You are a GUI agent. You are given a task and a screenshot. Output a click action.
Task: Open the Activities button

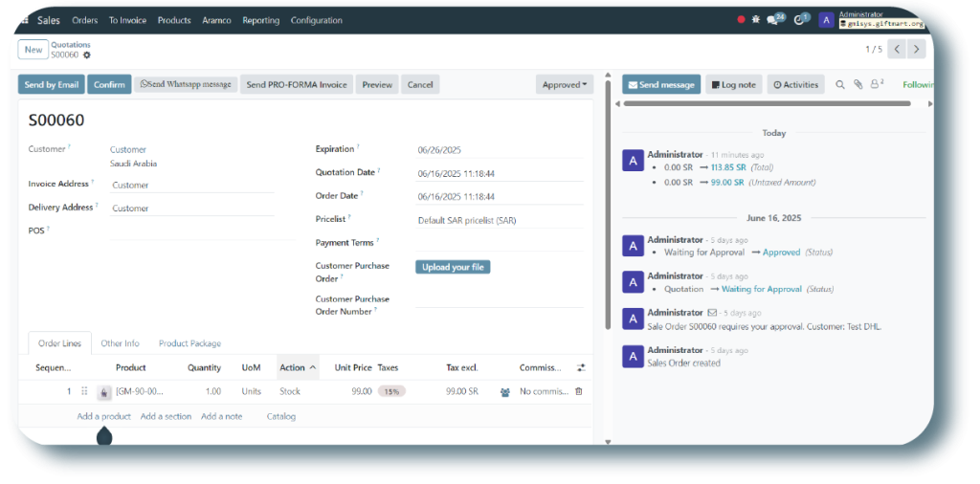(x=795, y=84)
